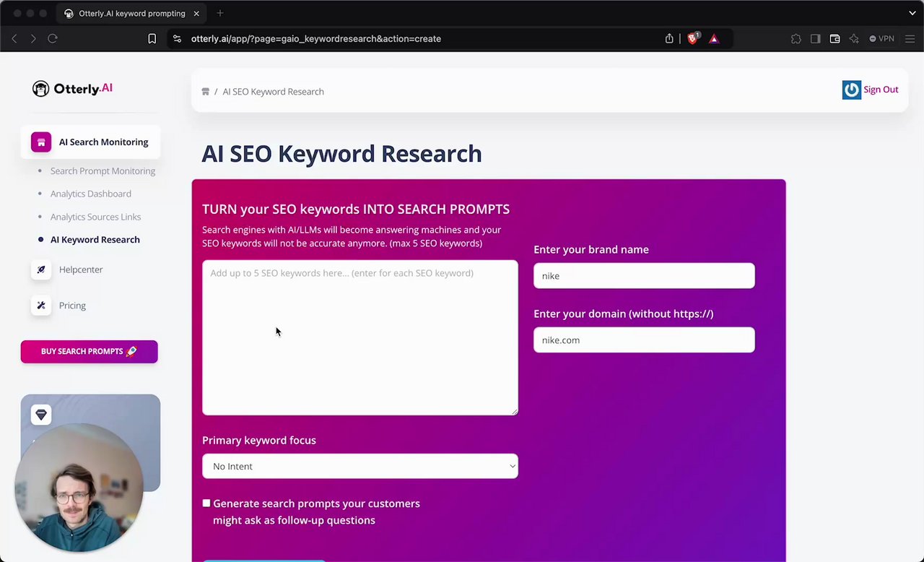Click the browser forward arrow
Viewport: 924px width, 562px height.
(33, 38)
